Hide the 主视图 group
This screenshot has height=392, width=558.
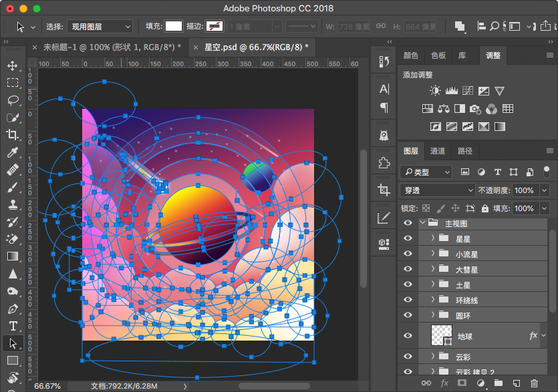[408, 222]
